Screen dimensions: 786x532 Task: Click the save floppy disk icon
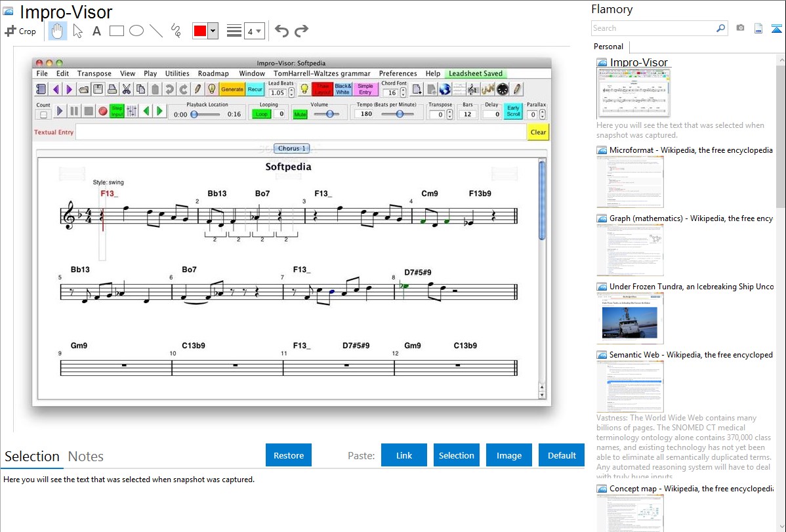pos(98,89)
